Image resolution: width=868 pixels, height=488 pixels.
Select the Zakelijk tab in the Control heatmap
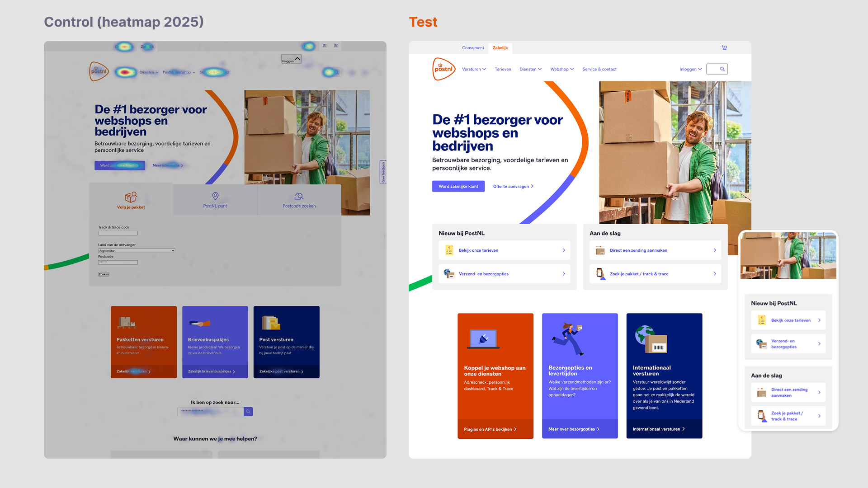click(x=147, y=47)
